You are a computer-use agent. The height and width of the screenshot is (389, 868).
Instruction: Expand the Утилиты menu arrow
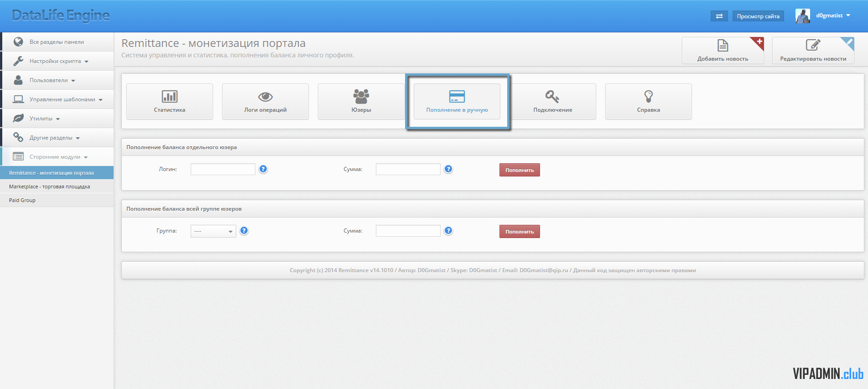(x=58, y=119)
